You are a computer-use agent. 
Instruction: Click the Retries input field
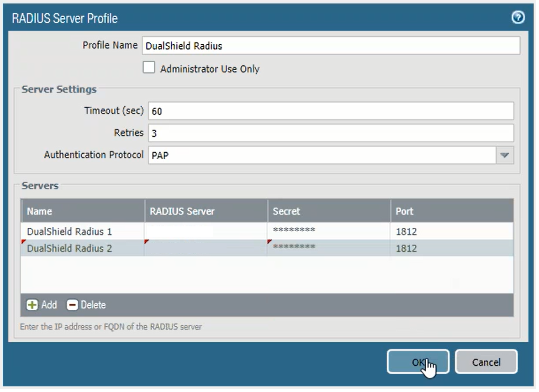point(331,133)
